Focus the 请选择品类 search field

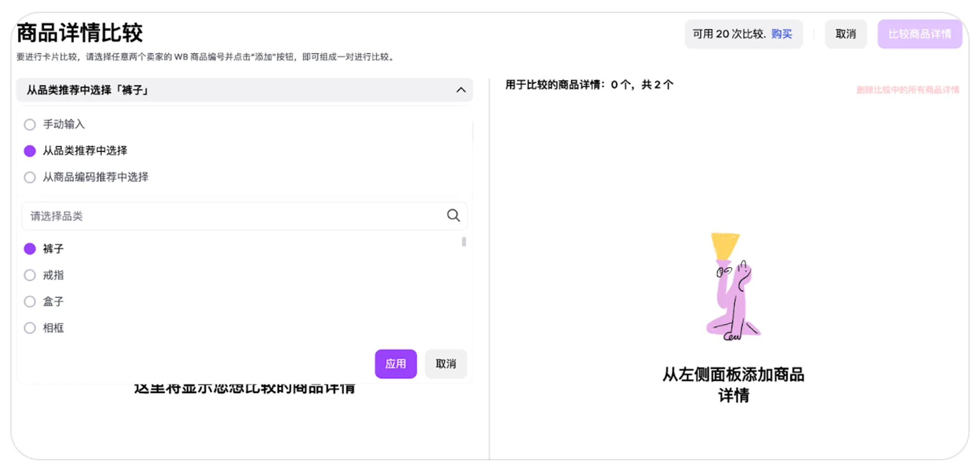point(233,216)
